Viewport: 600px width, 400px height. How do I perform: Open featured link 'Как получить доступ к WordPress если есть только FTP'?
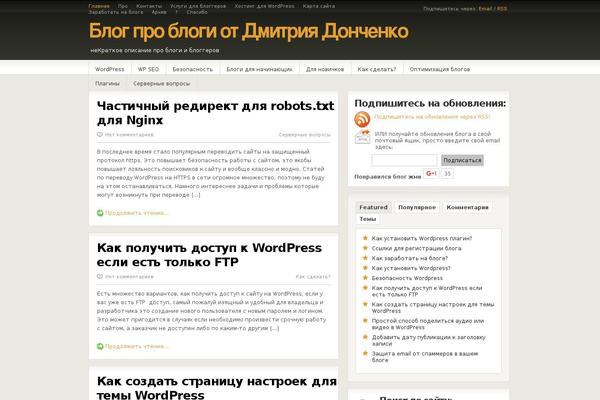427,291
